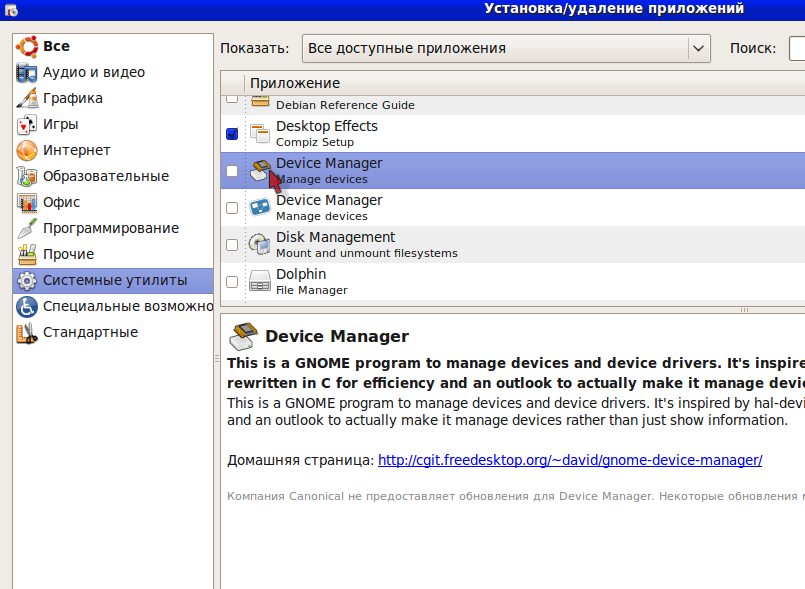Select the 'Программирование' category
Image resolution: width=805 pixels, height=589 pixels.
click(x=110, y=228)
